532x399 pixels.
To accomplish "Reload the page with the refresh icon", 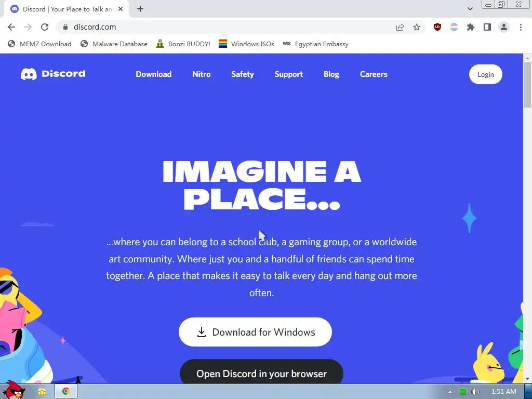I will point(45,27).
